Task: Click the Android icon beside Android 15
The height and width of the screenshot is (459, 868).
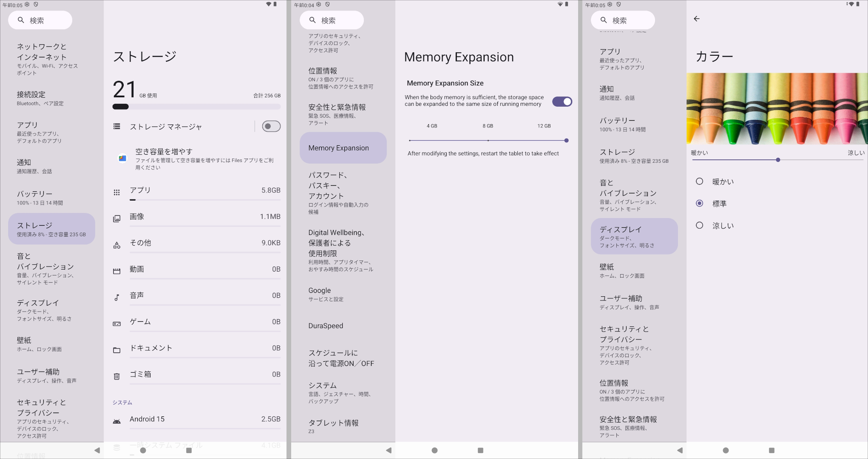Action: tap(116, 421)
